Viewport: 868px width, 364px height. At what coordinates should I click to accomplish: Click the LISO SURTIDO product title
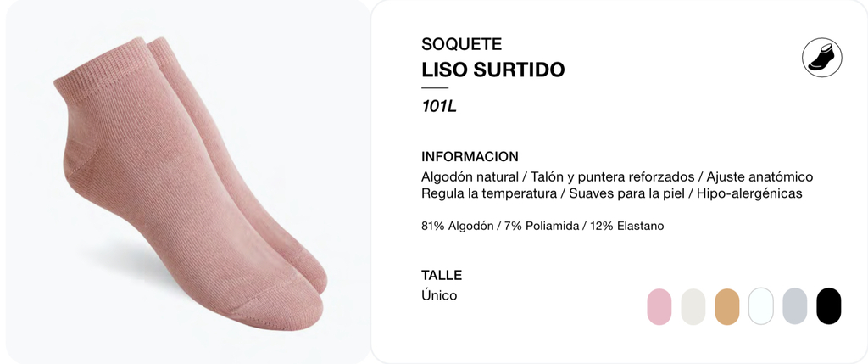(492, 70)
